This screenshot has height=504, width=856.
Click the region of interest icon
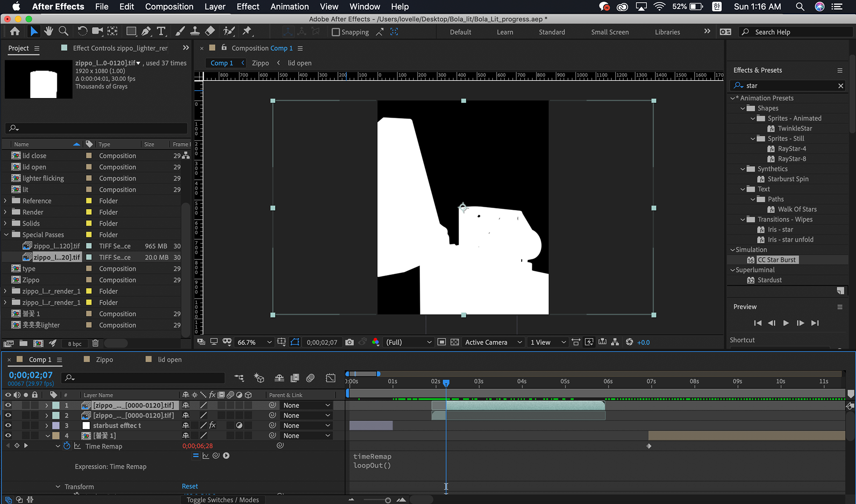tap(441, 342)
